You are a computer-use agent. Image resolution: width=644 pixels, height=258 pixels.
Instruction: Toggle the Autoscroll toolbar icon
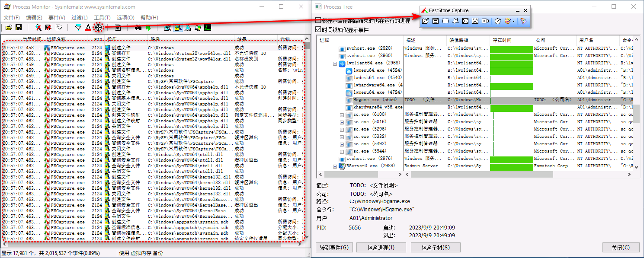pyautogui.click(x=48, y=28)
